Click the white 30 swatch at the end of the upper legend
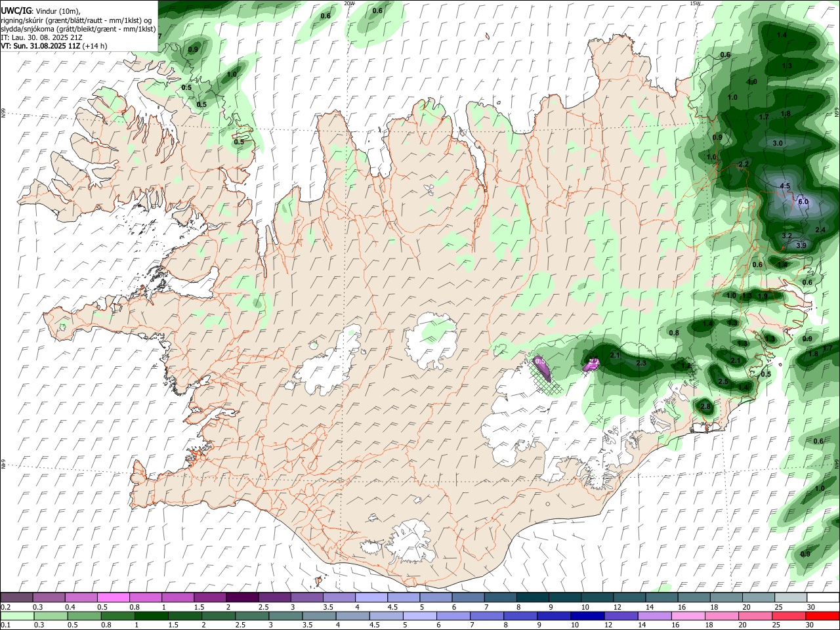The image size is (840, 630). click(822, 597)
